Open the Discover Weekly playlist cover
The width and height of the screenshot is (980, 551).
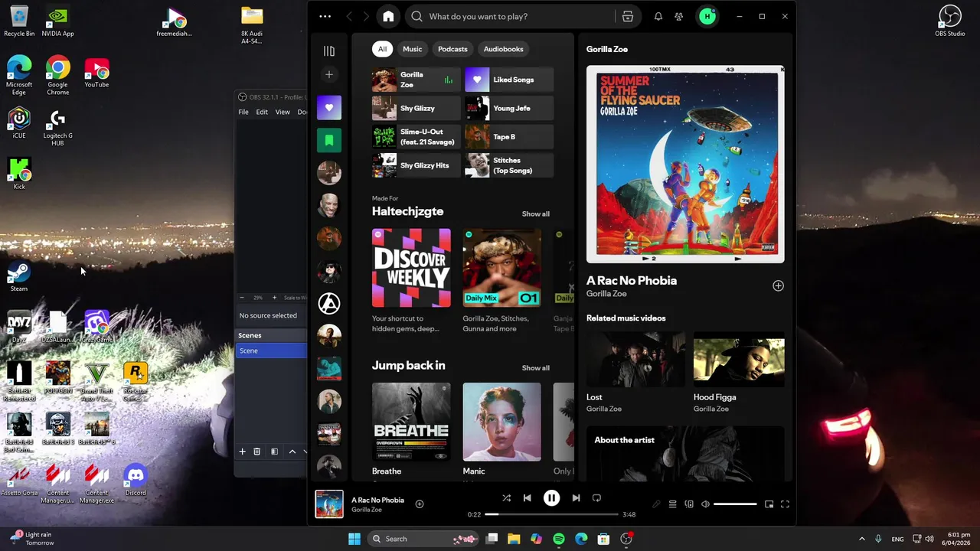pos(411,268)
